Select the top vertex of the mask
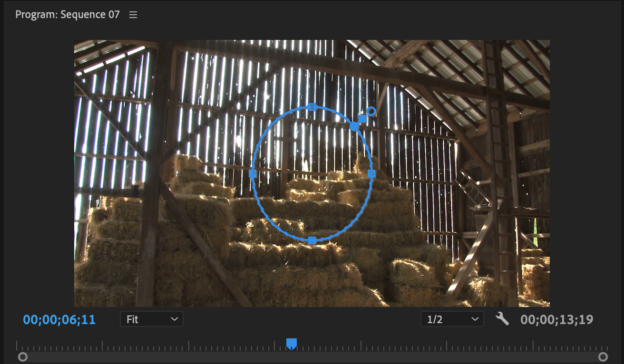Image resolution: width=624 pixels, height=364 pixels. [312, 107]
